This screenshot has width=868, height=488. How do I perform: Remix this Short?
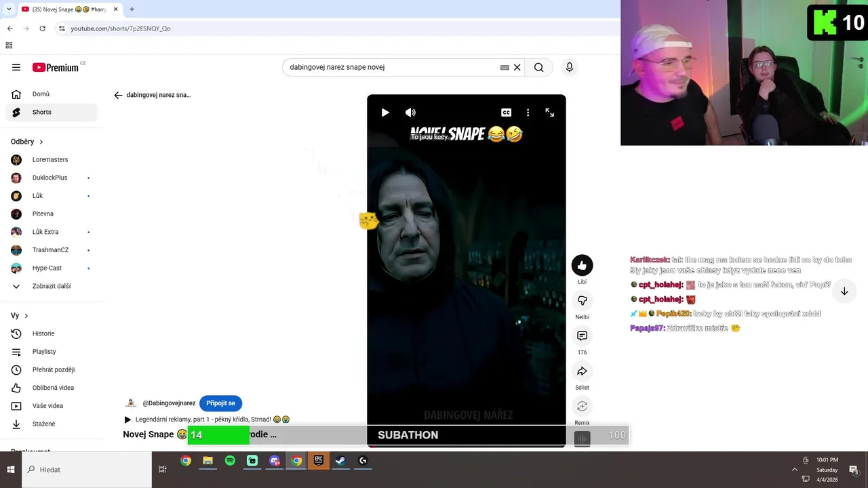point(582,407)
